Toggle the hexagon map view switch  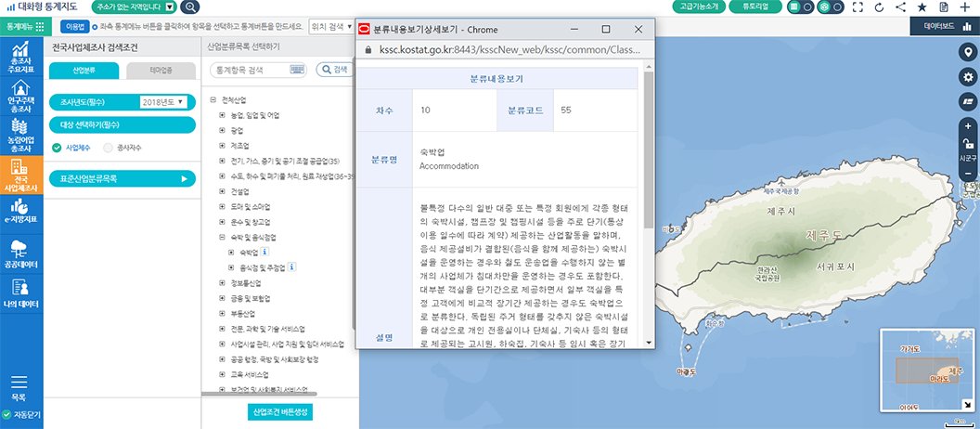[x=831, y=6]
